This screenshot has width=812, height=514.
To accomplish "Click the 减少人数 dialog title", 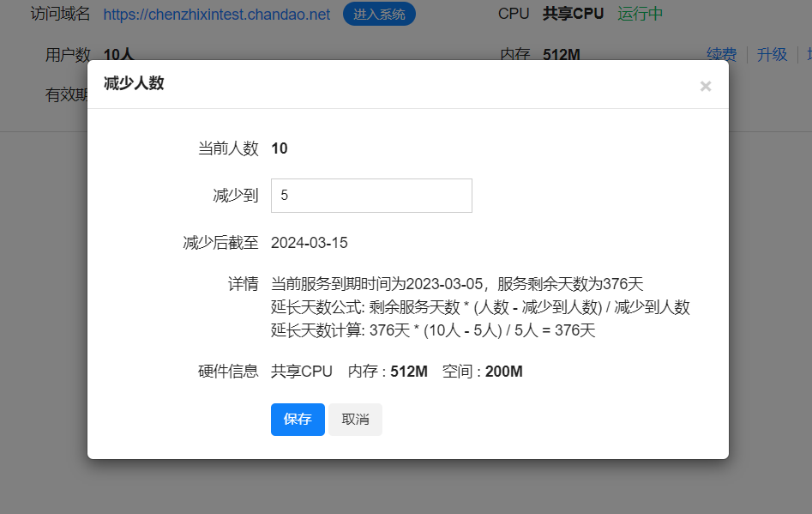I will 134,83.
